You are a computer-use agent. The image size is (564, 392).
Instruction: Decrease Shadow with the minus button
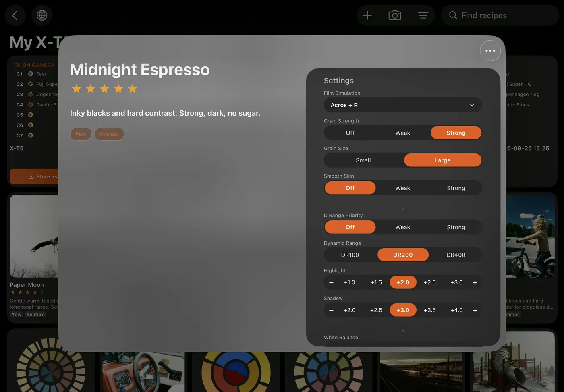point(331,311)
